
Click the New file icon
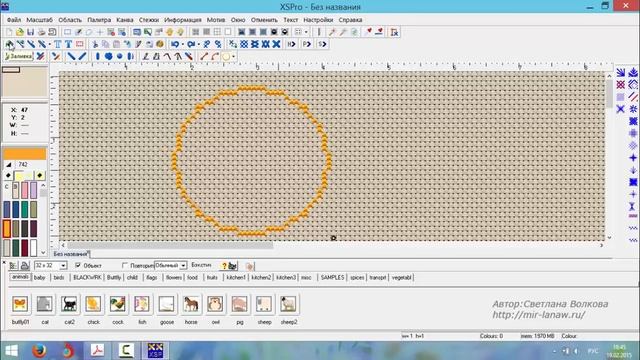pyautogui.click(x=9, y=32)
